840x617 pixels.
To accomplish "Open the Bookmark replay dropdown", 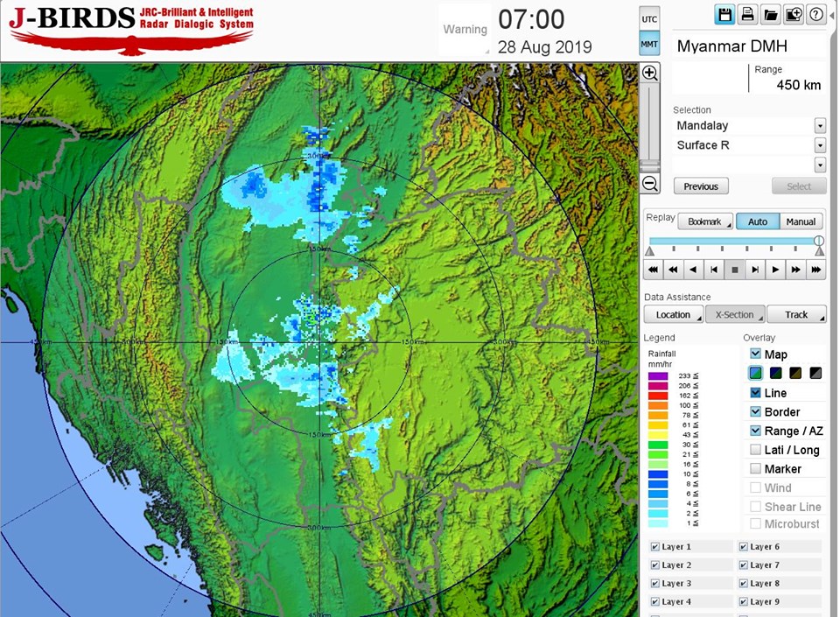I will (x=705, y=221).
